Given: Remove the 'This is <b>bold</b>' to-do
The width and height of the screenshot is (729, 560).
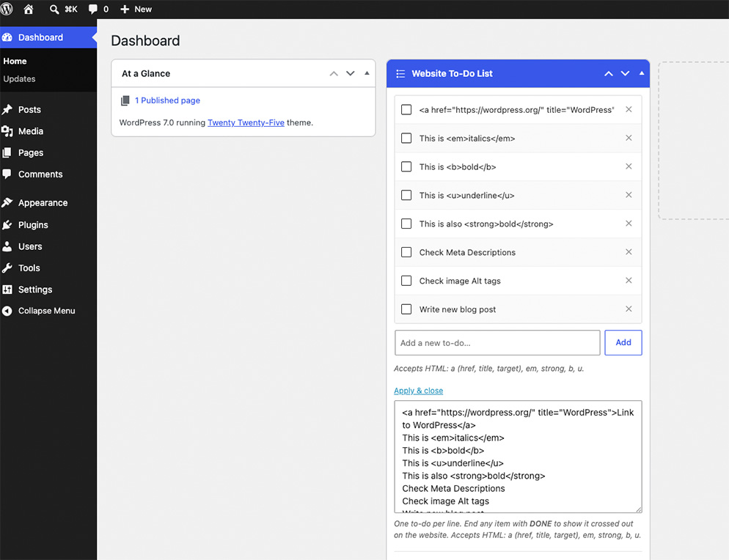Looking at the screenshot, I should [629, 166].
